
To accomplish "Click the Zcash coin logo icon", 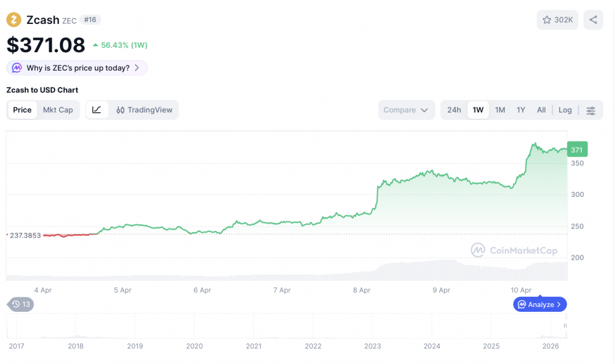I will click(x=14, y=20).
